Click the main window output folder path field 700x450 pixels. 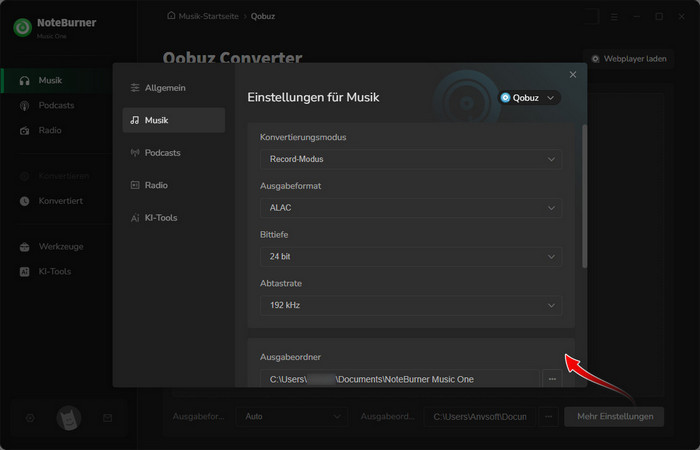480,417
